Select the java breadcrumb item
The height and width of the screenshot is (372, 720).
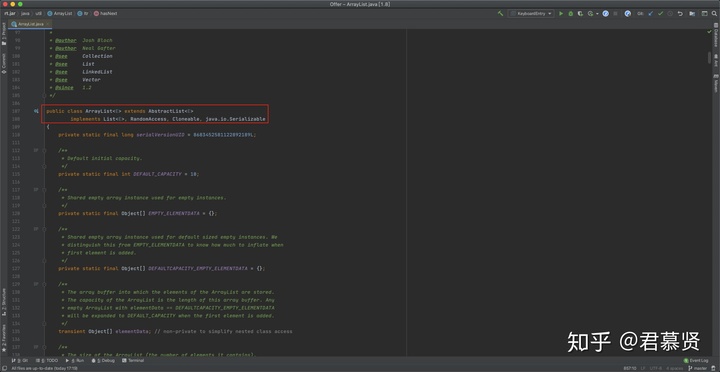tap(25, 14)
